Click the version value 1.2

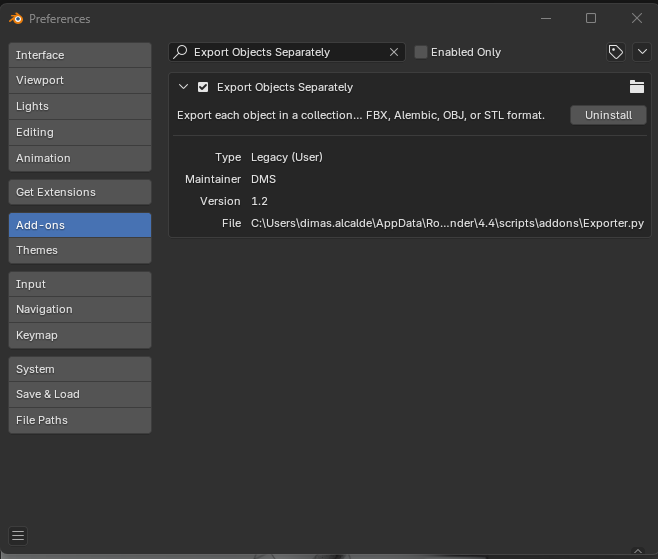[x=259, y=201]
